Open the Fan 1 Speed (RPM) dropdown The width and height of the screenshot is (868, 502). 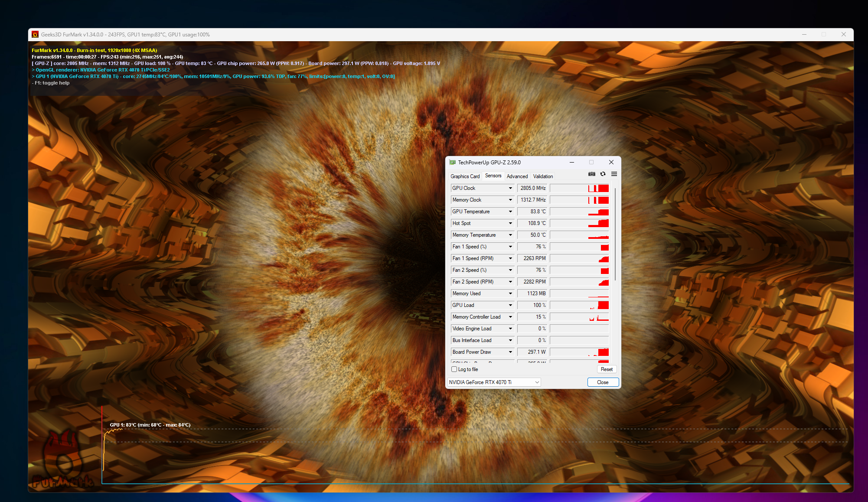510,258
